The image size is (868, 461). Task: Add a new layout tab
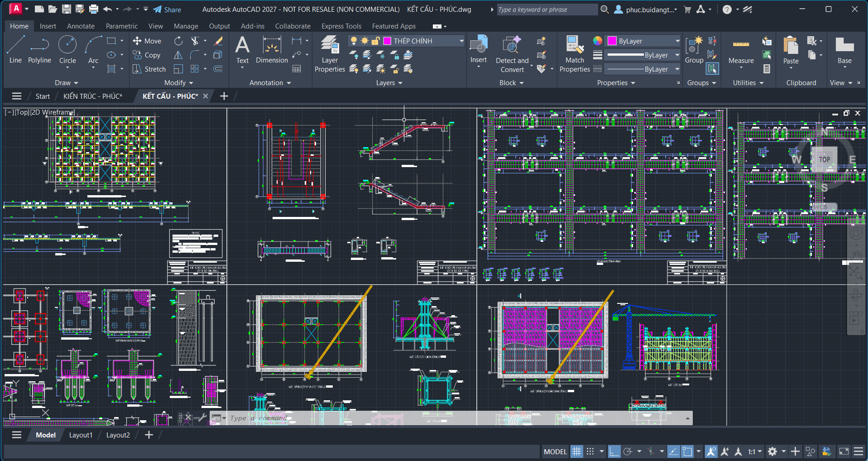pyautogui.click(x=149, y=435)
